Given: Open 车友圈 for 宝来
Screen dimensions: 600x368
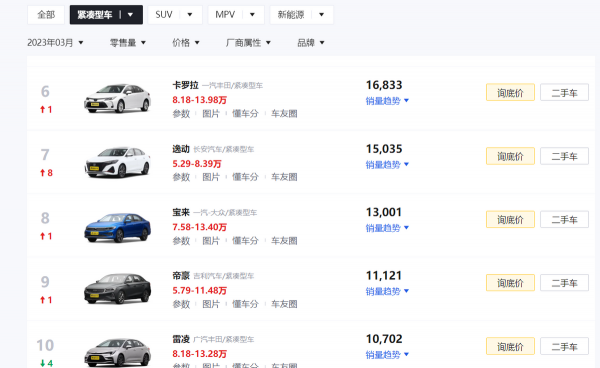Looking at the screenshot, I should point(284,241).
